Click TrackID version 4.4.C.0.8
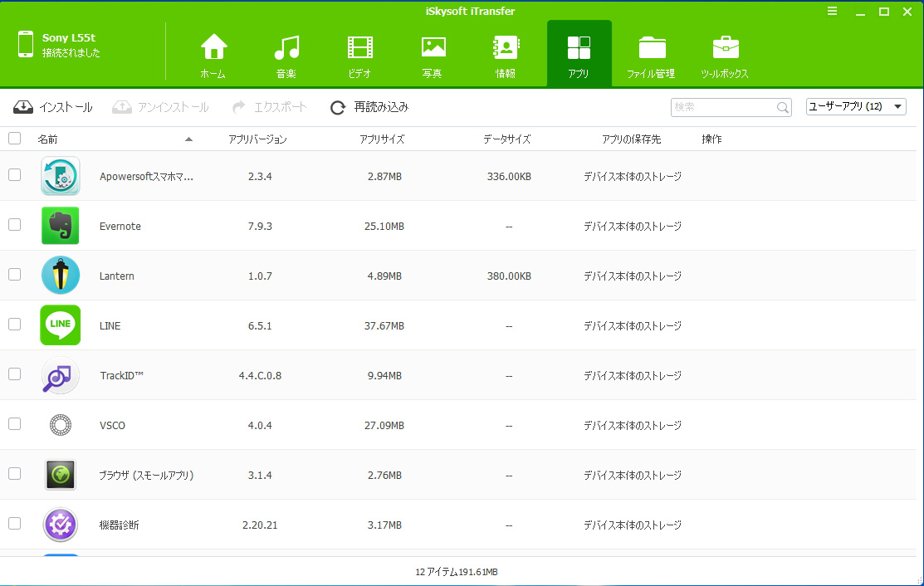 pyautogui.click(x=260, y=376)
